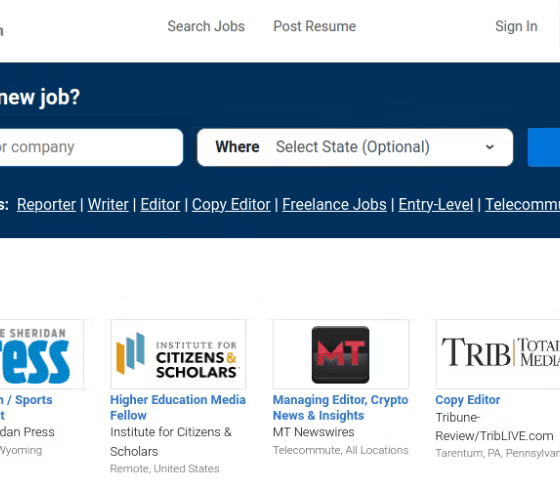
Task: Open the Post Resume menu item
Action: tap(315, 26)
